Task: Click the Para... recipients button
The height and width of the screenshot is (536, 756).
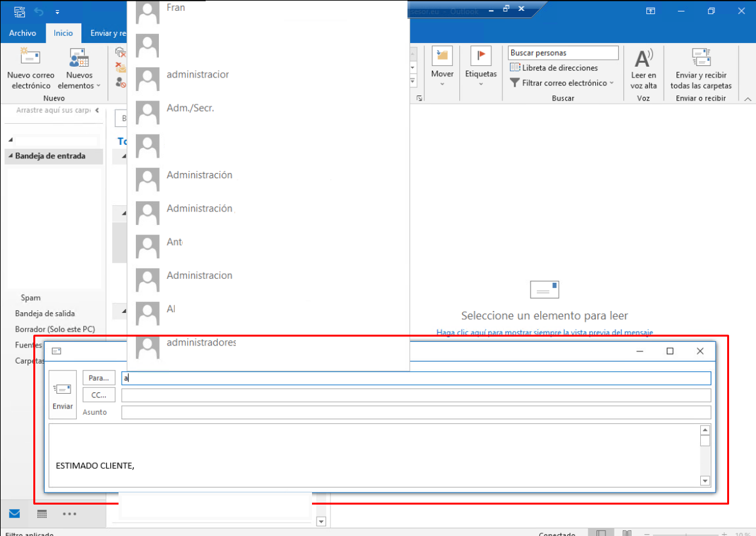Action: [99, 378]
